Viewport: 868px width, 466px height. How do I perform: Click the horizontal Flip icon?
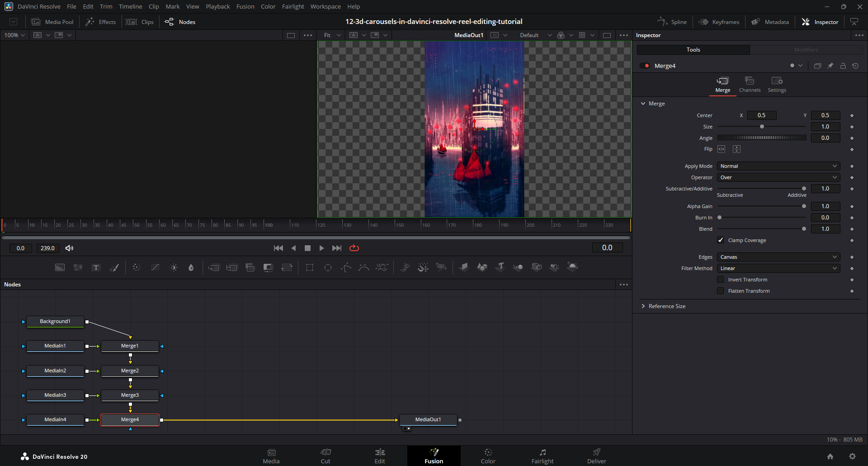722,149
